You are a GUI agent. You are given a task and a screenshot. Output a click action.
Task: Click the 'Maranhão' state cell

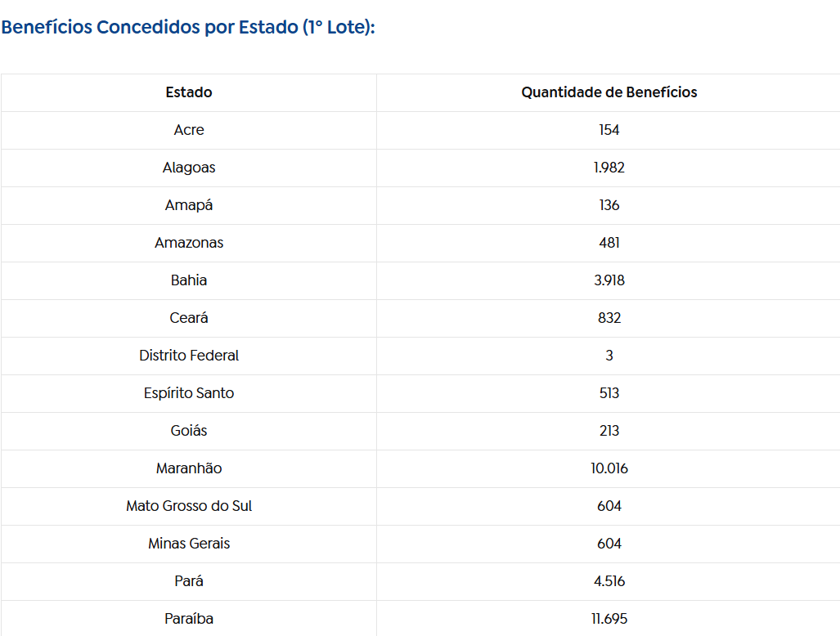pyautogui.click(x=189, y=468)
